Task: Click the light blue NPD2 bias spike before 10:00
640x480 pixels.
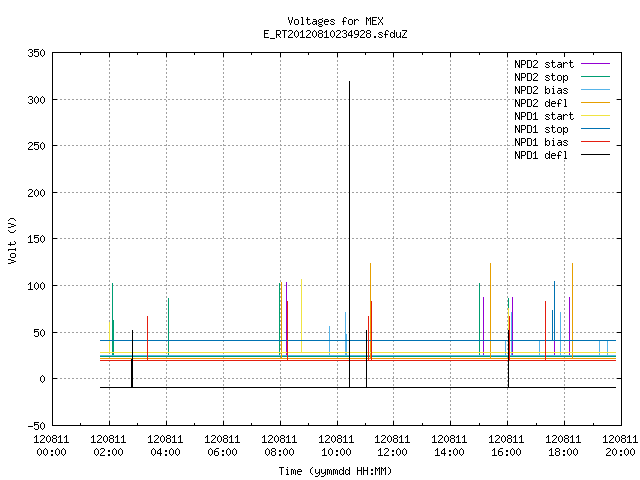Action: 329,341
